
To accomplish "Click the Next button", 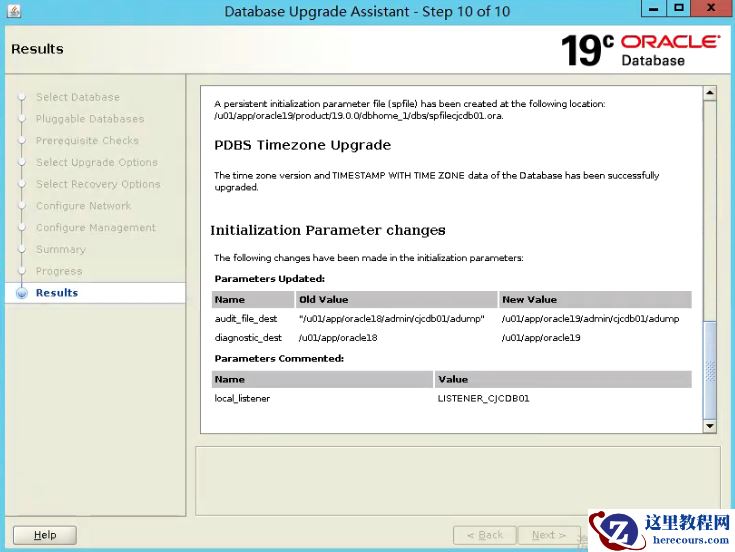I will [549, 535].
